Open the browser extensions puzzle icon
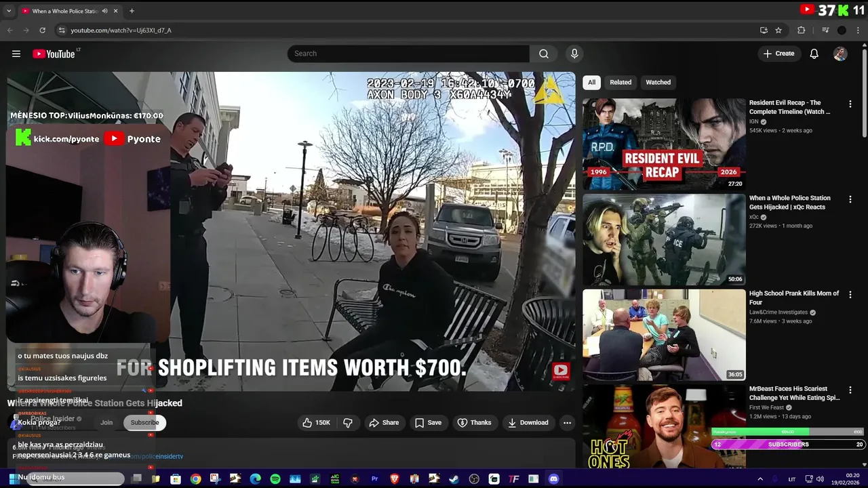Screen dimensions: 868x488 [x=801, y=30]
